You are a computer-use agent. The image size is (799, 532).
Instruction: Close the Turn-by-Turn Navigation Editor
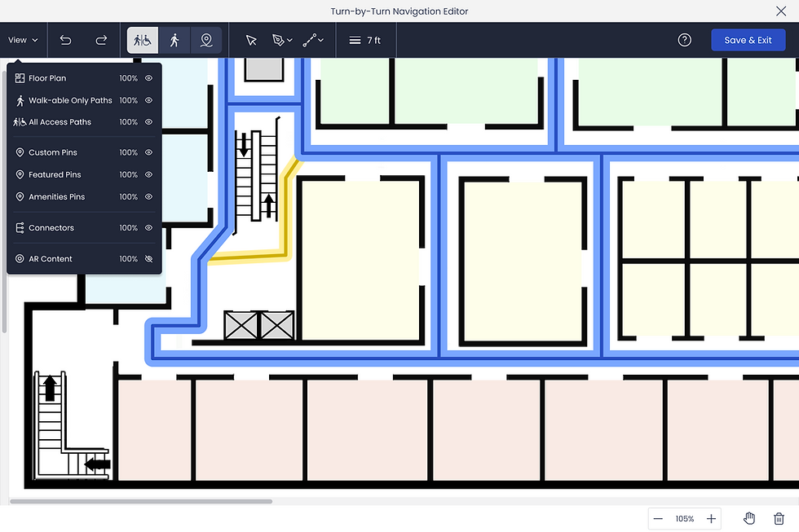tap(781, 11)
